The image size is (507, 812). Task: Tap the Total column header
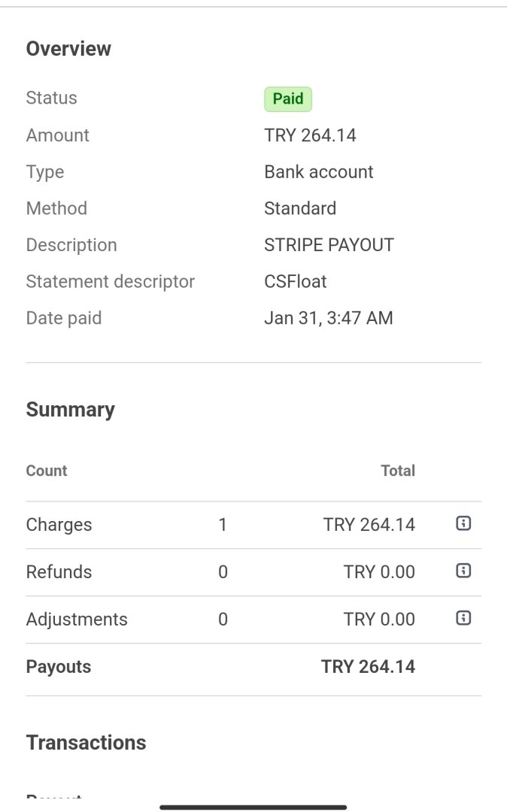pos(398,471)
